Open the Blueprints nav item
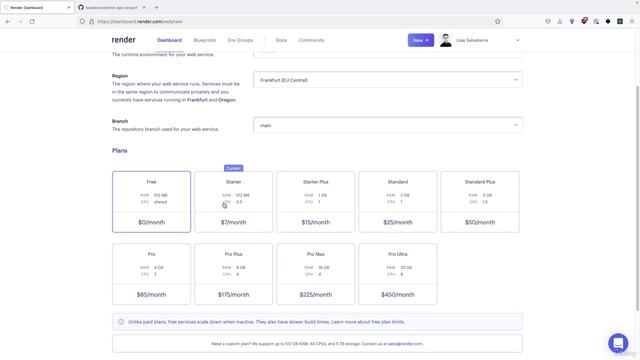640x360 pixels. point(204,40)
